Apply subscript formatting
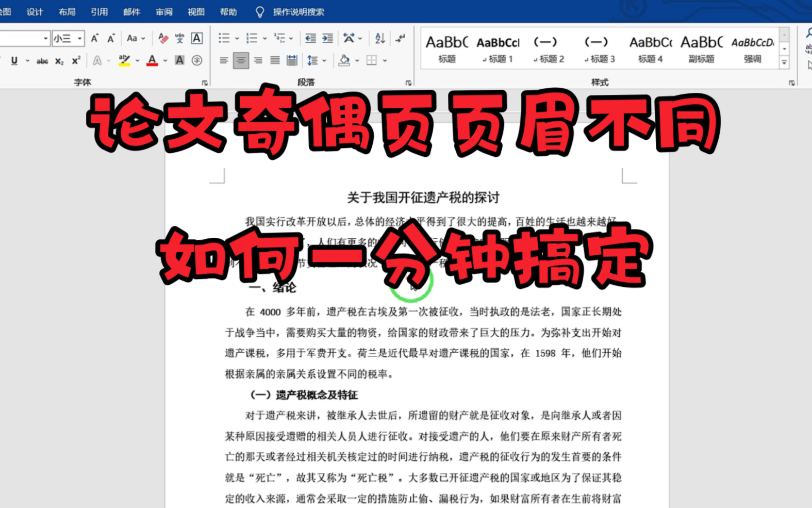Screen dimensions: 812x508 pyautogui.click(x=59, y=61)
